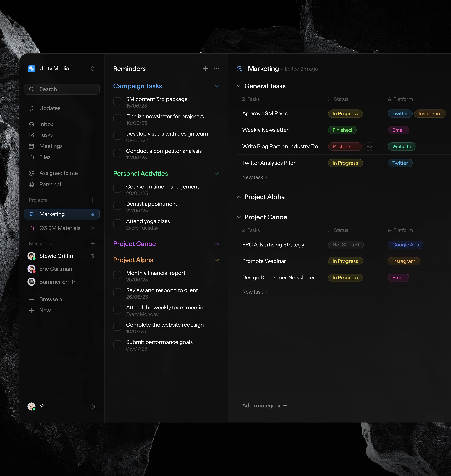Click Eric Cartman's avatar
The image size is (451, 476).
pyautogui.click(x=32, y=269)
